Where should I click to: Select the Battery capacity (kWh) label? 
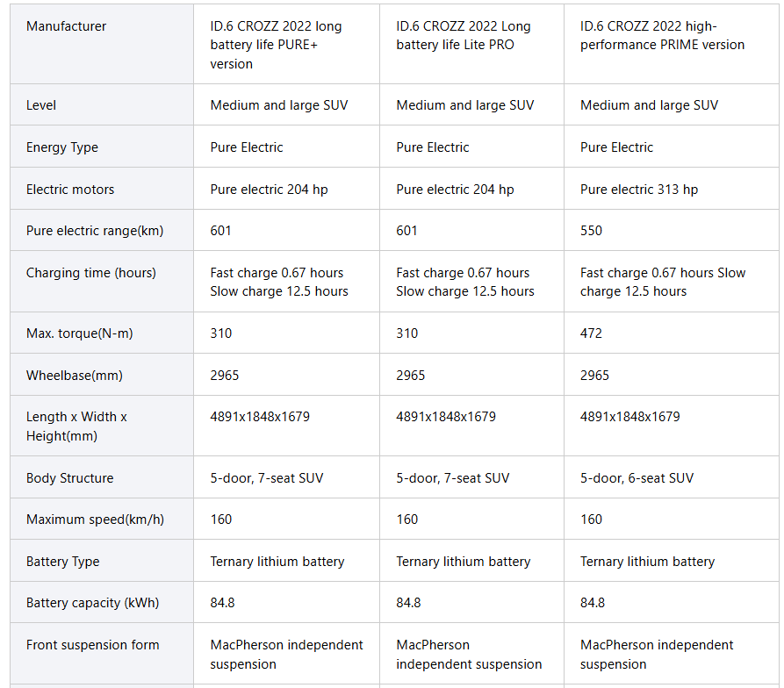(x=94, y=603)
